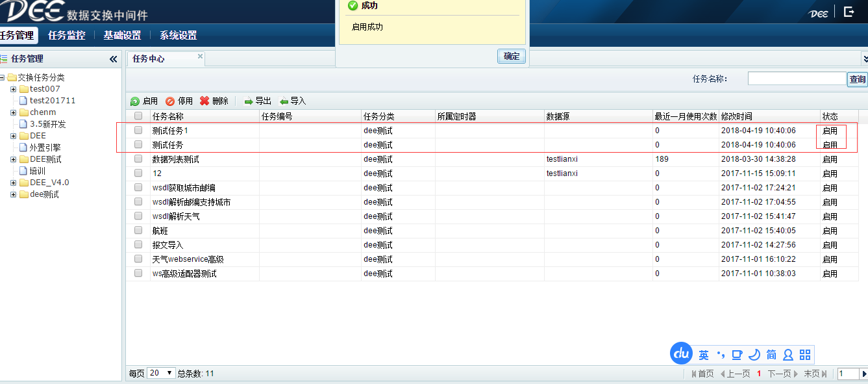Click the grid icon in IME bar
The image size is (868, 384).
pos(805,355)
